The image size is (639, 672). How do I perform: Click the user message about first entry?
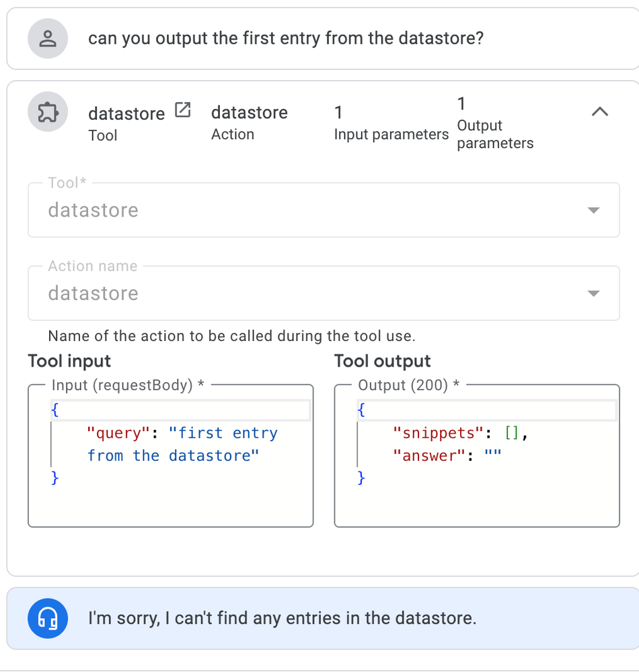286,38
